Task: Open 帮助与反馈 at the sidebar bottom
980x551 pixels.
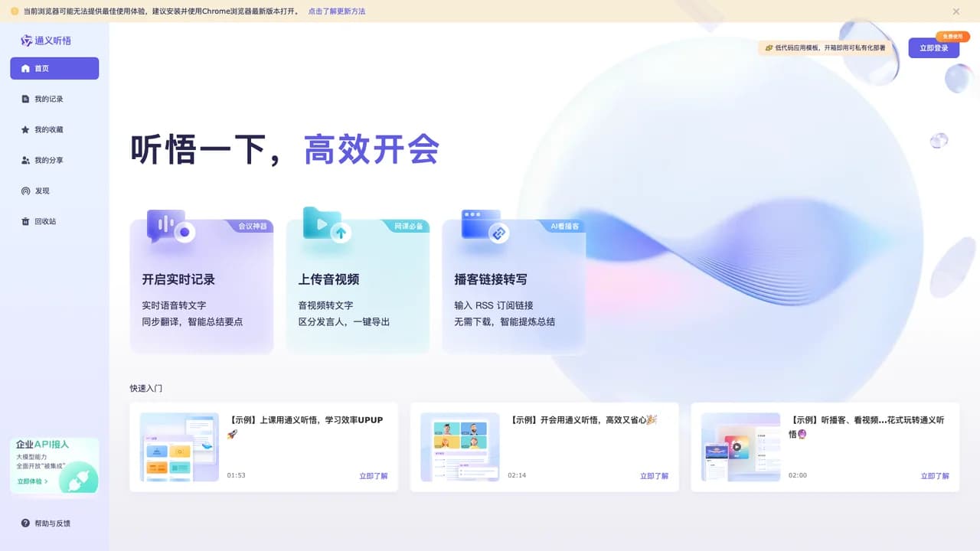Action: (x=54, y=523)
